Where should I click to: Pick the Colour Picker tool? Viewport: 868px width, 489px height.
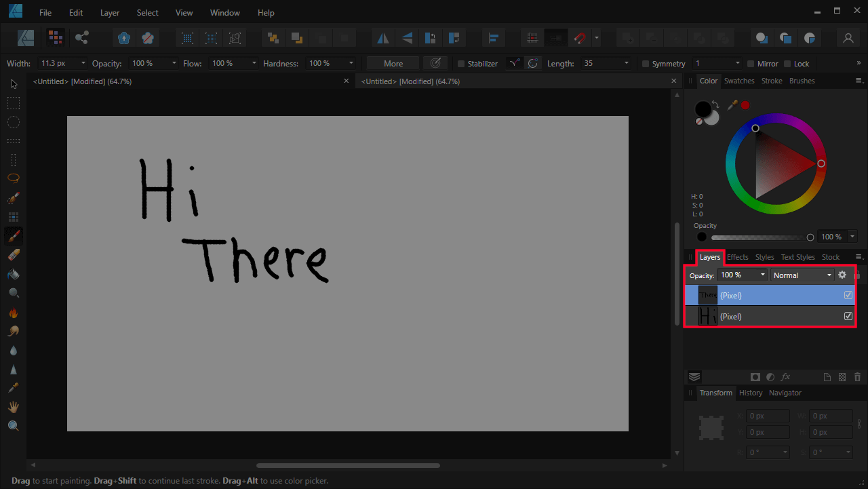tap(13, 387)
